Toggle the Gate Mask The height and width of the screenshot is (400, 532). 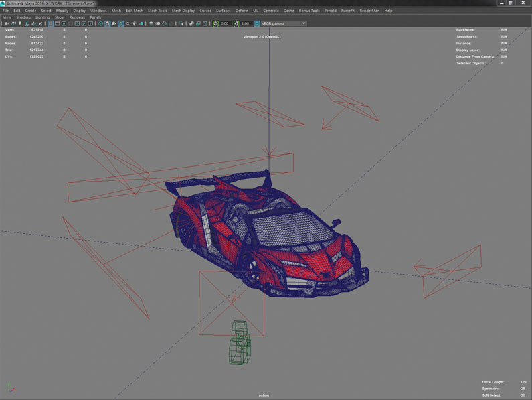tap(70, 24)
